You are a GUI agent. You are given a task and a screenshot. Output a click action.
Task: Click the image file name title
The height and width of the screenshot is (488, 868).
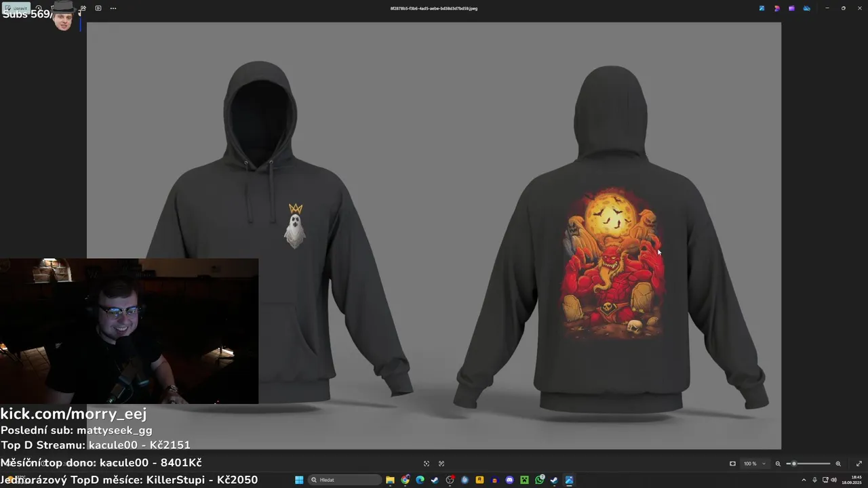(434, 8)
